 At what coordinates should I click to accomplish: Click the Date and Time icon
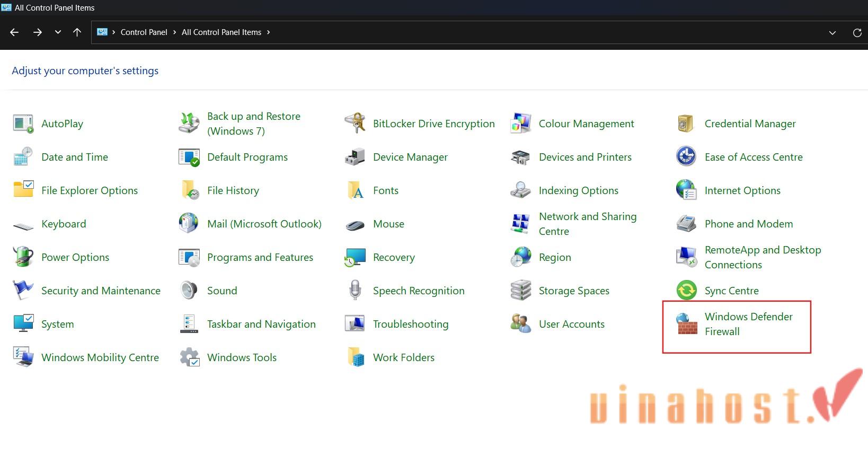point(23,157)
